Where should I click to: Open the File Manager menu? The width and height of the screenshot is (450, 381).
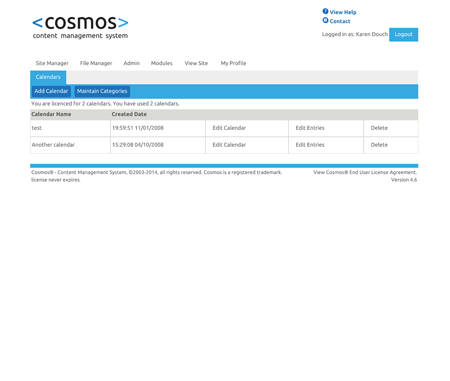(96, 63)
